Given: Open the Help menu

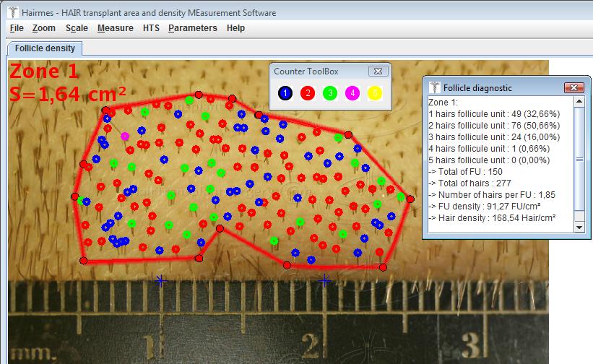Looking at the screenshot, I should (235, 28).
